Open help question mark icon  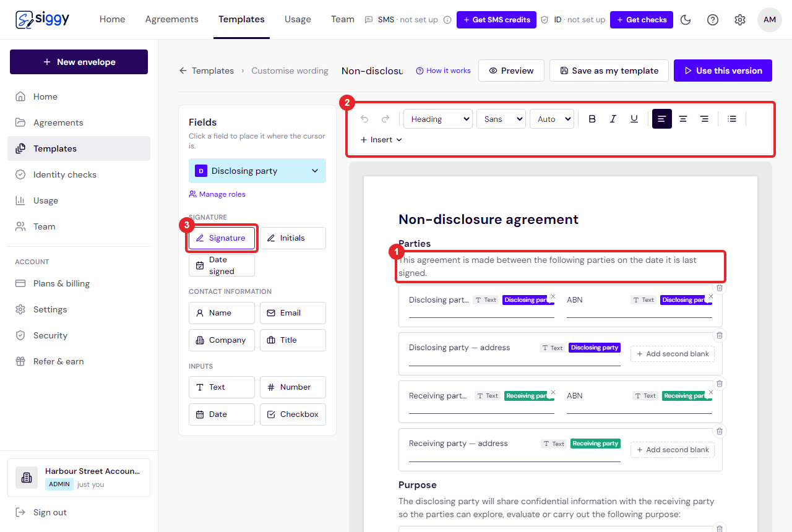pyautogui.click(x=713, y=20)
